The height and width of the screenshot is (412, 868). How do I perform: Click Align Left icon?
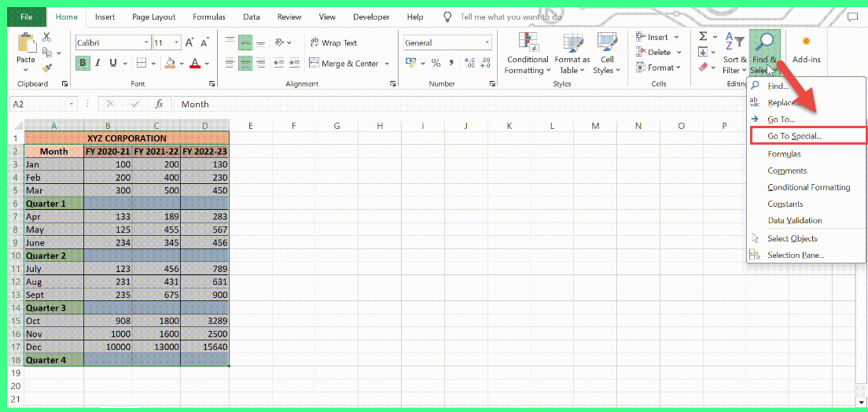coord(230,63)
